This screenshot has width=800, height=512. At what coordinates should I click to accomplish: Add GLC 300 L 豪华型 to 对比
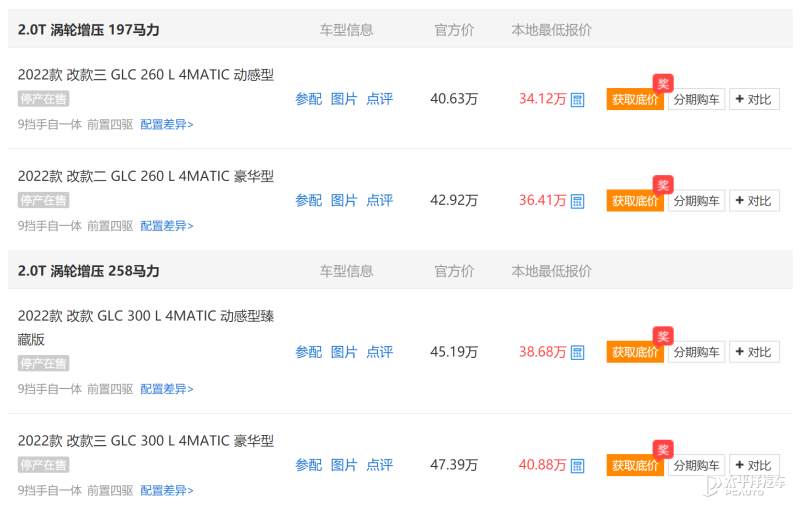pos(754,466)
